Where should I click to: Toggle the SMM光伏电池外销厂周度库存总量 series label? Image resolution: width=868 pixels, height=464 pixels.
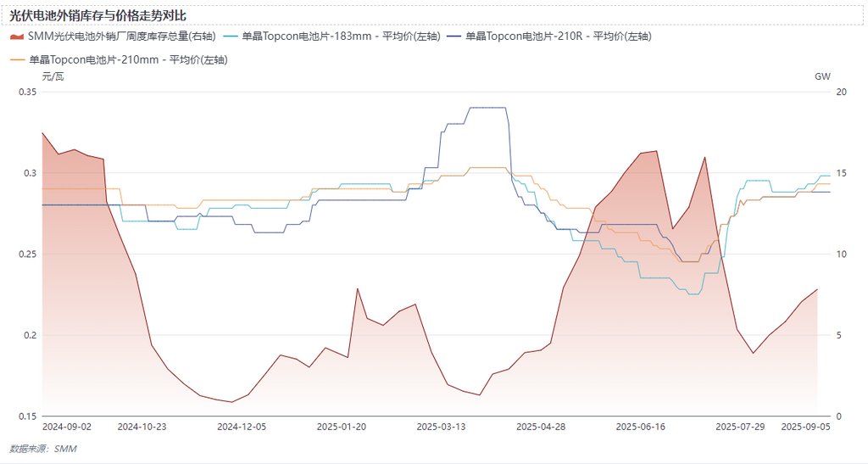pos(120,36)
